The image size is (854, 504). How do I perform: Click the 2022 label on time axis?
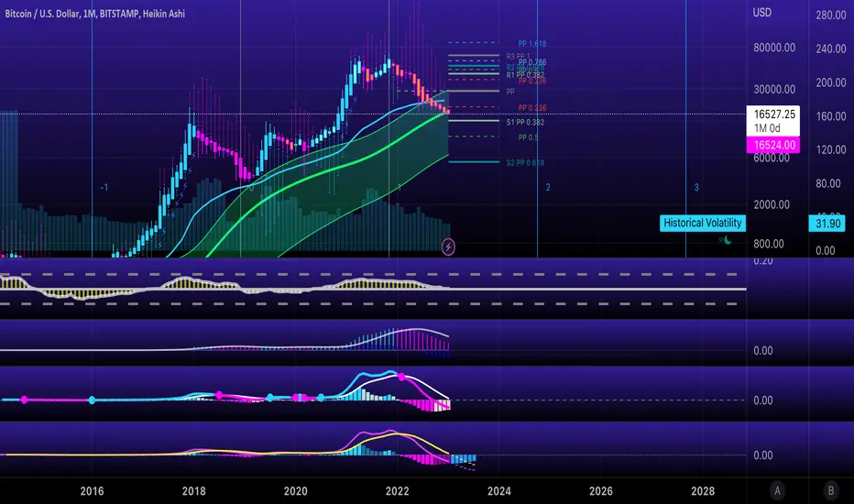(x=398, y=491)
